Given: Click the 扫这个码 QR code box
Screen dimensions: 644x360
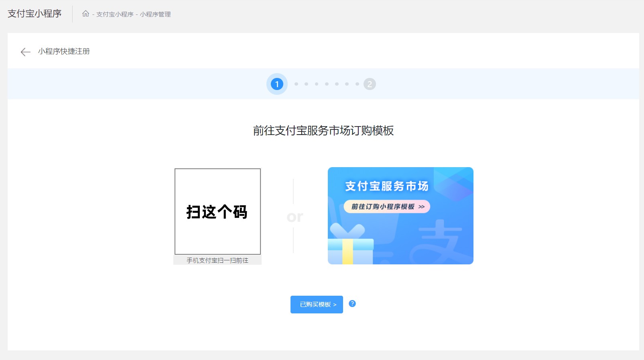Looking at the screenshot, I should point(217,211).
